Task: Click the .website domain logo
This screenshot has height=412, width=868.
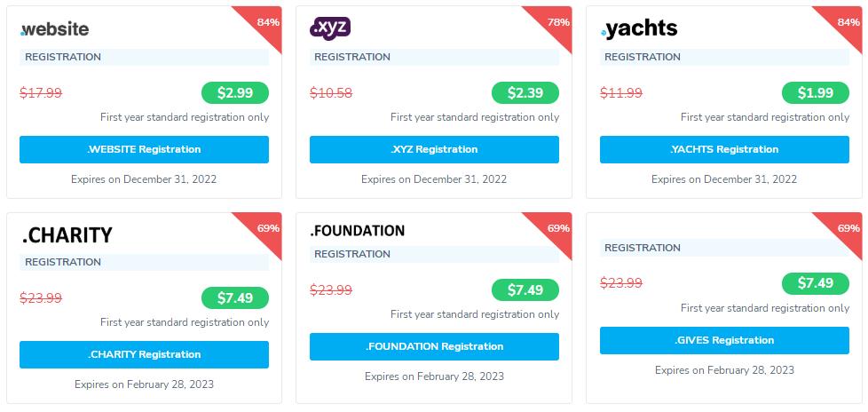Action: click(x=55, y=29)
